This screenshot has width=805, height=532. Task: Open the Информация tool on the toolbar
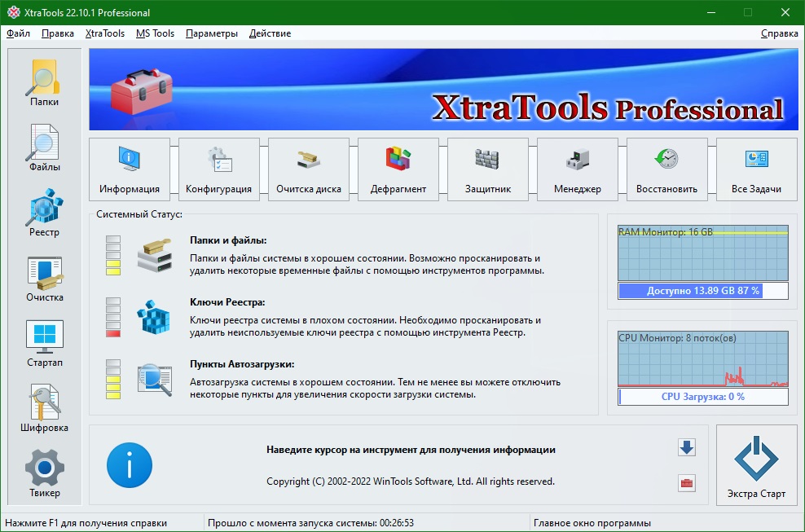tap(130, 169)
